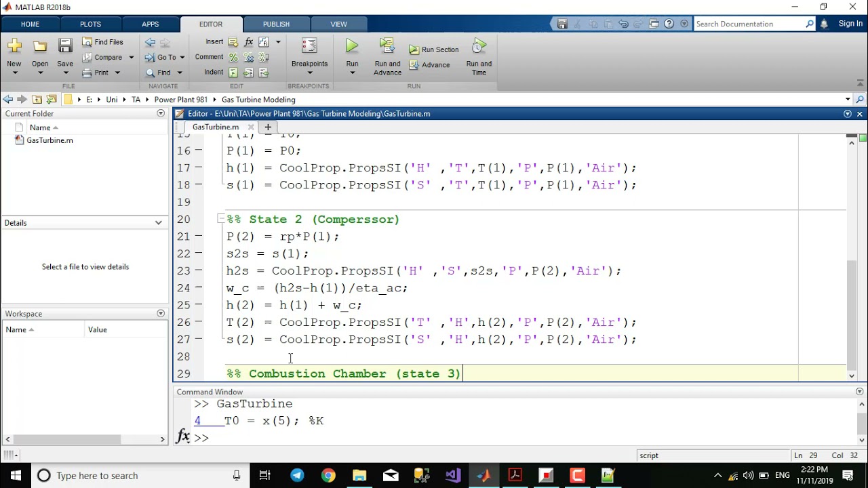Click Browse for folder icon

pyautogui.click(x=52, y=99)
